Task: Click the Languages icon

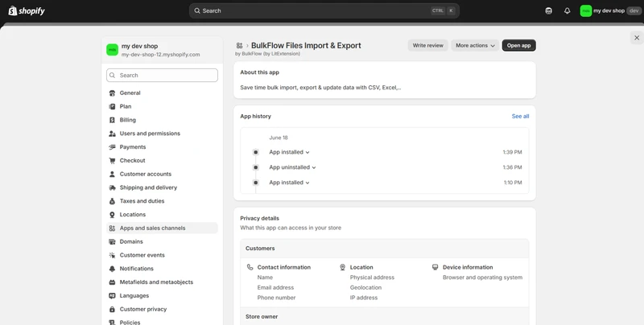Action: point(112,296)
